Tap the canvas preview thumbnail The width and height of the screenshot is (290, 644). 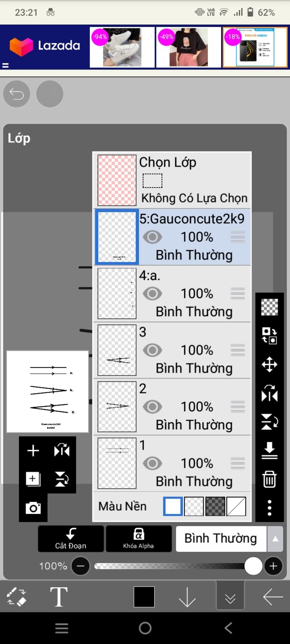tap(48, 392)
